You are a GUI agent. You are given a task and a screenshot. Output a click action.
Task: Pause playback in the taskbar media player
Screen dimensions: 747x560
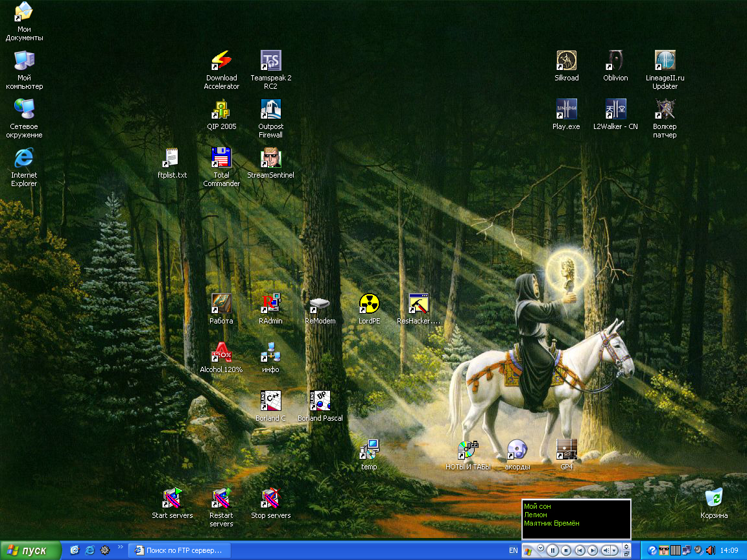point(552,550)
